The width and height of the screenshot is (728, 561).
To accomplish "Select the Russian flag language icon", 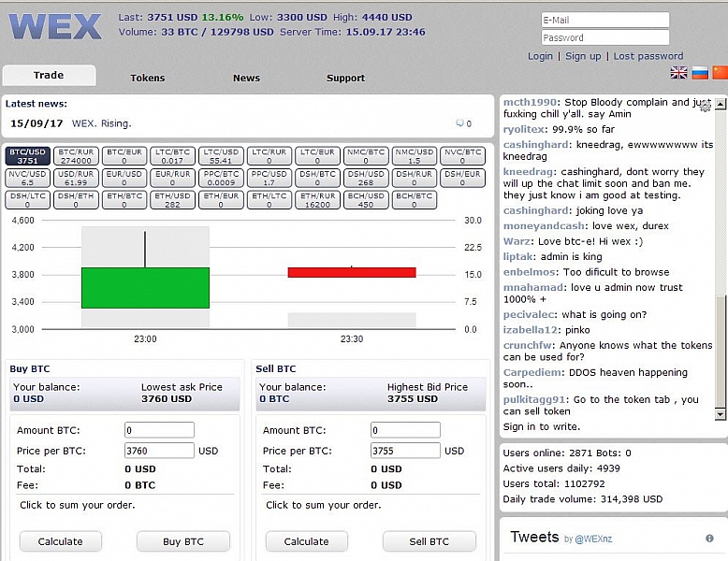I will [x=700, y=72].
